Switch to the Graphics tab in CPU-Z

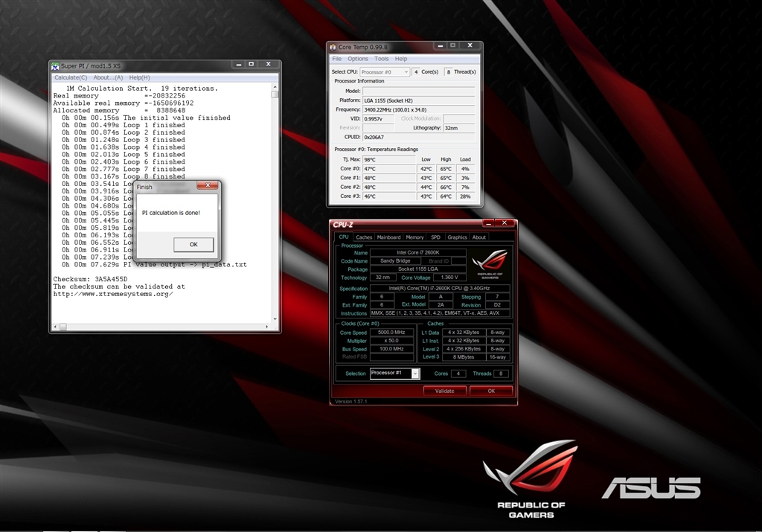pyautogui.click(x=457, y=237)
